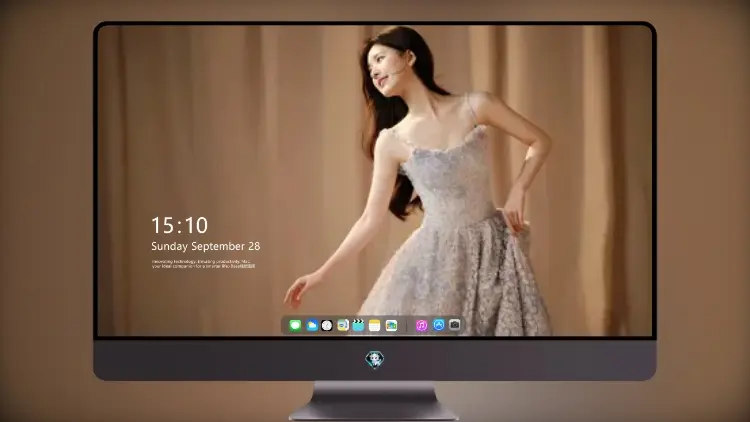Open the colorful photo gallery dock icon
Viewport: 750px width, 422px height.
[391, 325]
